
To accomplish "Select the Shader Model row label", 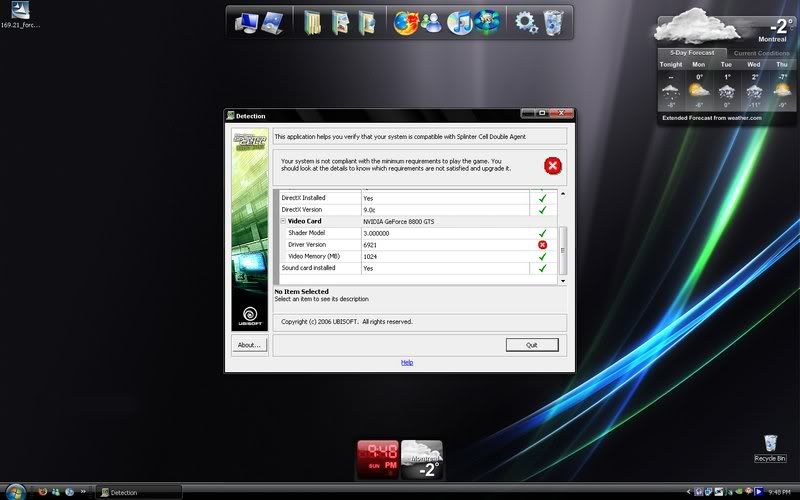I will (x=306, y=233).
